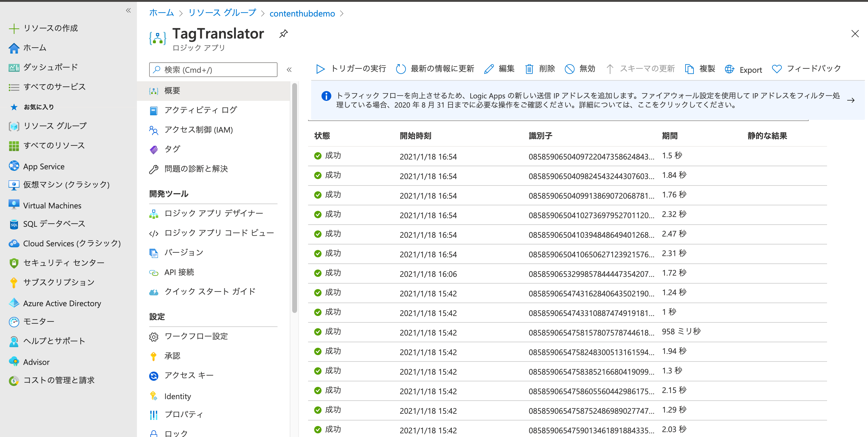Image resolution: width=868 pixels, height=437 pixels.
Task: Click the pin icon next to TagTranslator
Action: pos(283,33)
